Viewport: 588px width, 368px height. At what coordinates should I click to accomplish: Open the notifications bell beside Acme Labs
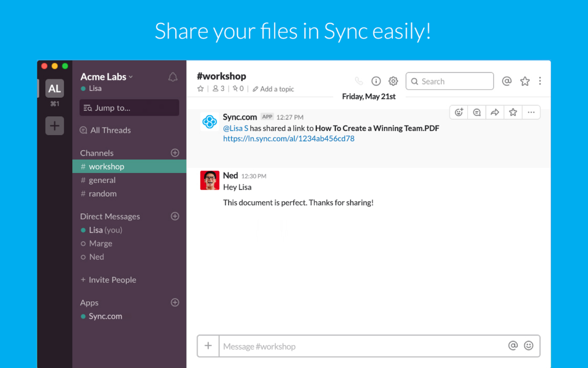[172, 76]
